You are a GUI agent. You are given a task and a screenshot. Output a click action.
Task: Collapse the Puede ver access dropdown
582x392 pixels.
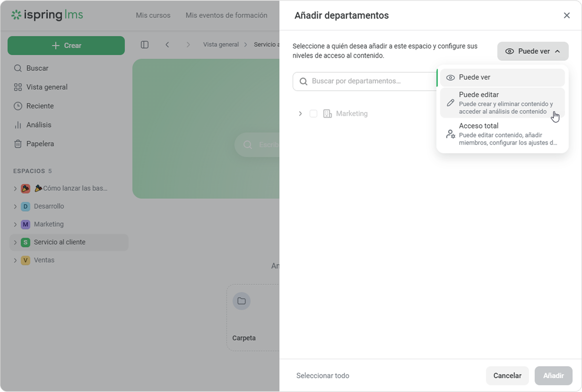click(x=532, y=51)
